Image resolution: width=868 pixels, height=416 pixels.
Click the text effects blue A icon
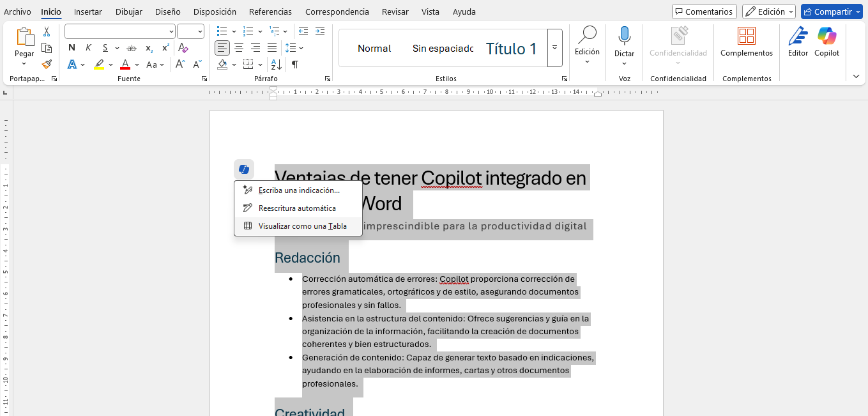72,65
